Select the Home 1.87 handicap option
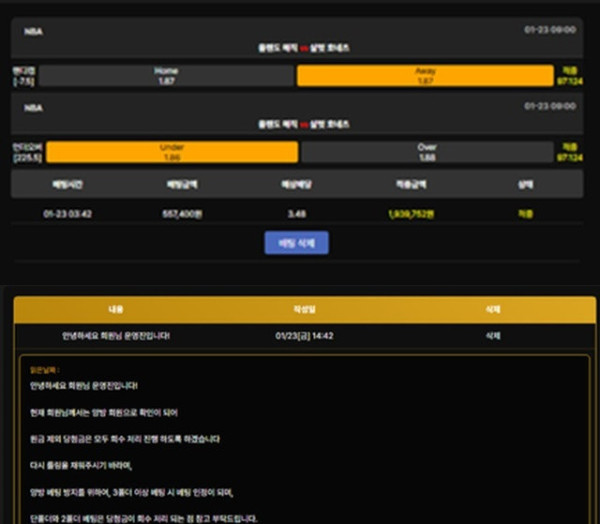This screenshot has height=524, width=600. pos(167,76)
